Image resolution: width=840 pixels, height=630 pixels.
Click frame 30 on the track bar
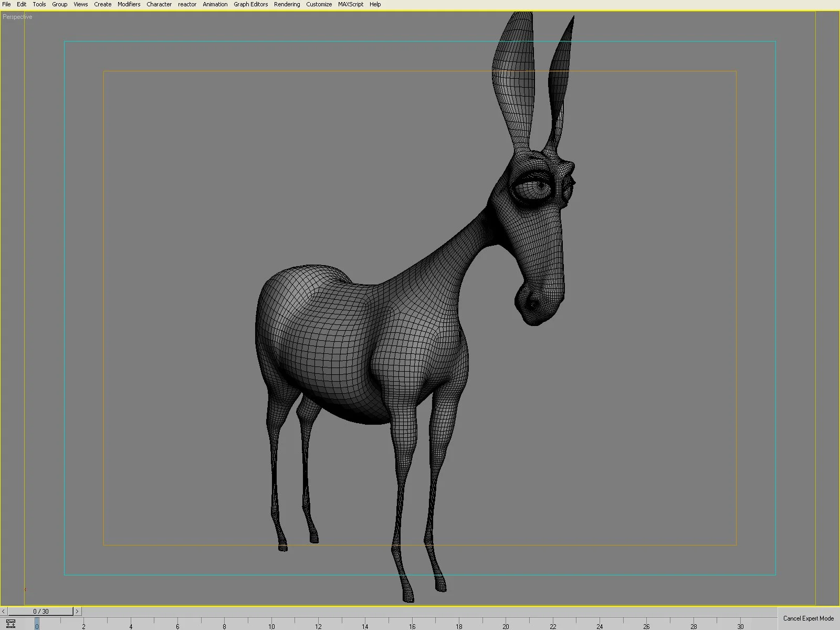point(740,626)
